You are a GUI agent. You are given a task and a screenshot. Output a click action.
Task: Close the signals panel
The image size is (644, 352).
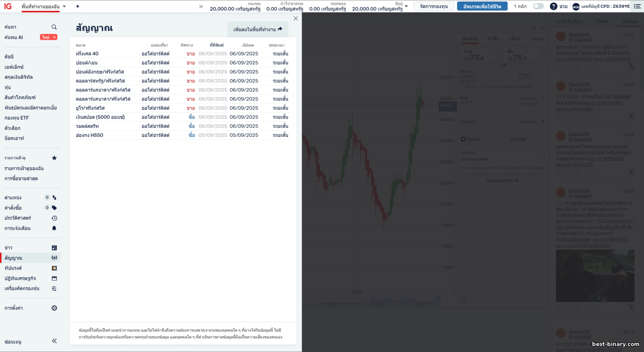pos(295,18)
